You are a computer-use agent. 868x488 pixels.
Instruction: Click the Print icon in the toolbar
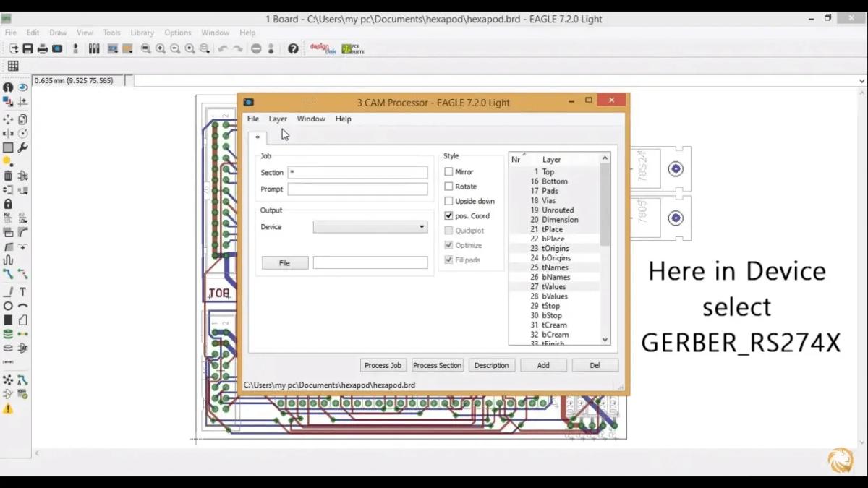click(43, 49)
